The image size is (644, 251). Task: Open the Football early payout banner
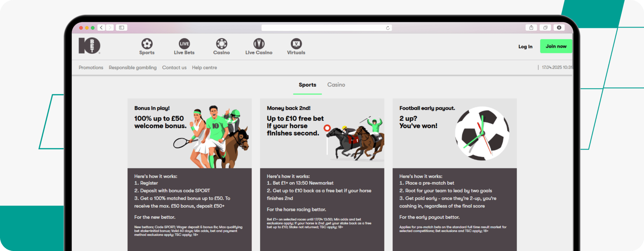(454, 133)
